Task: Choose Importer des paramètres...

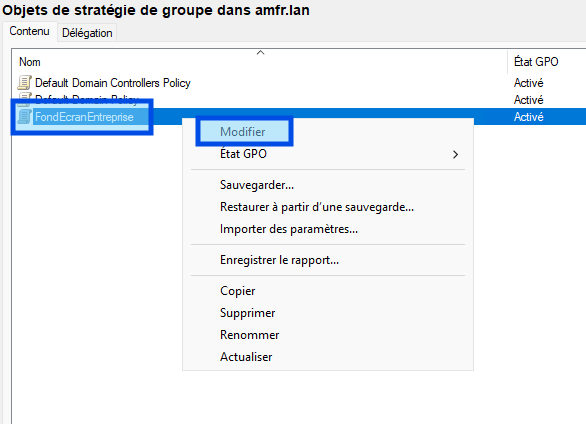Action: pos(289,229)
